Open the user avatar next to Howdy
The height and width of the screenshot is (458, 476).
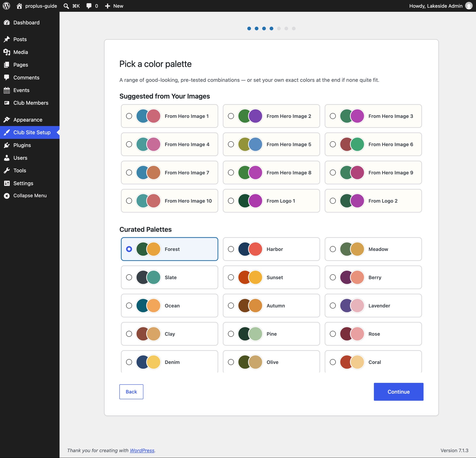pyautogui.click(x=469, y=6)
